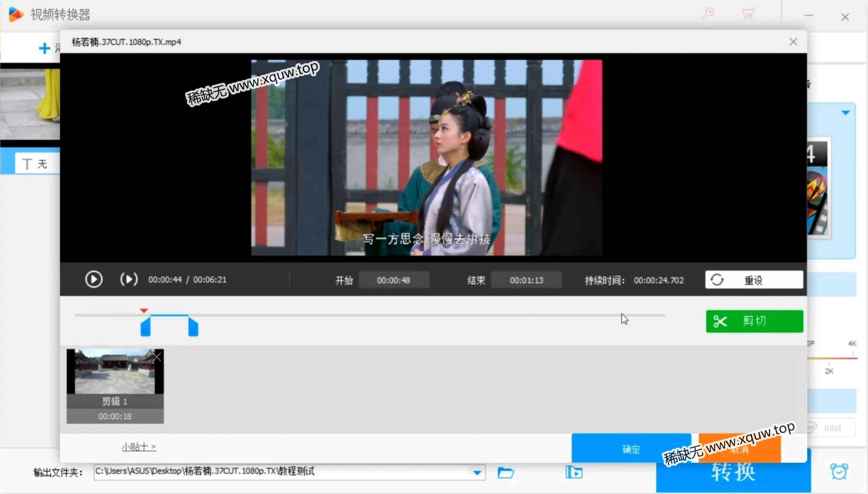Click the start time field 00:00:48
Image resolution: width=868 pixels, height=494 pixels.
[x=394, y=280]
